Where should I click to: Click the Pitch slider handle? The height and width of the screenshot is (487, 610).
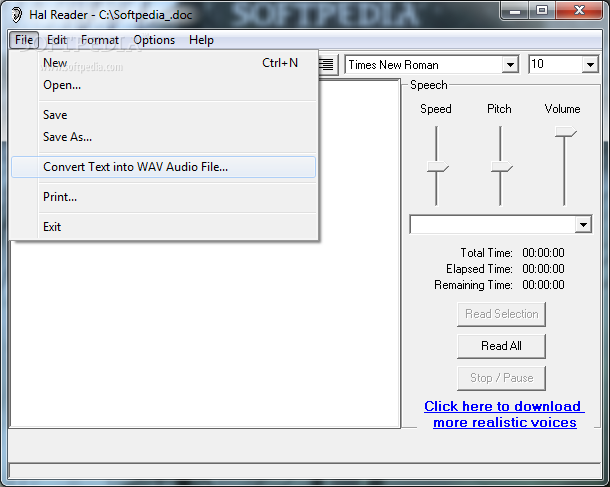[x=501, y=167]
